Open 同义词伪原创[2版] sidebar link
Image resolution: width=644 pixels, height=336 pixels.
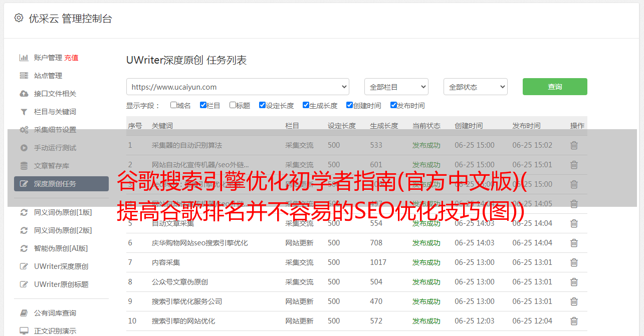coord(63,230)
